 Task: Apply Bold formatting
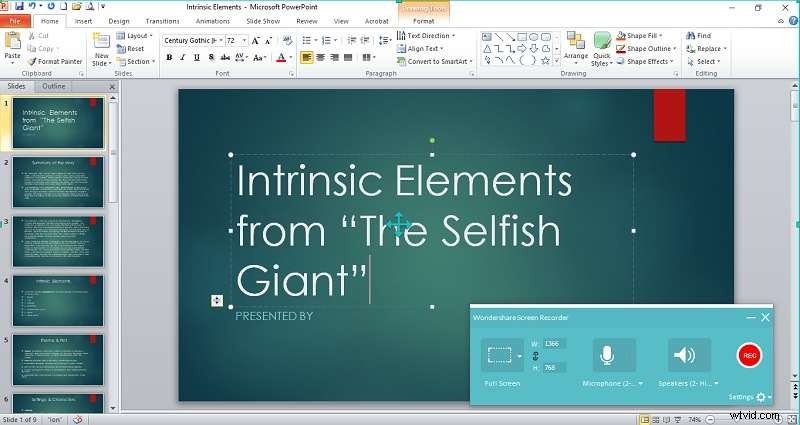pyautogui.click(x=169, y=58)
